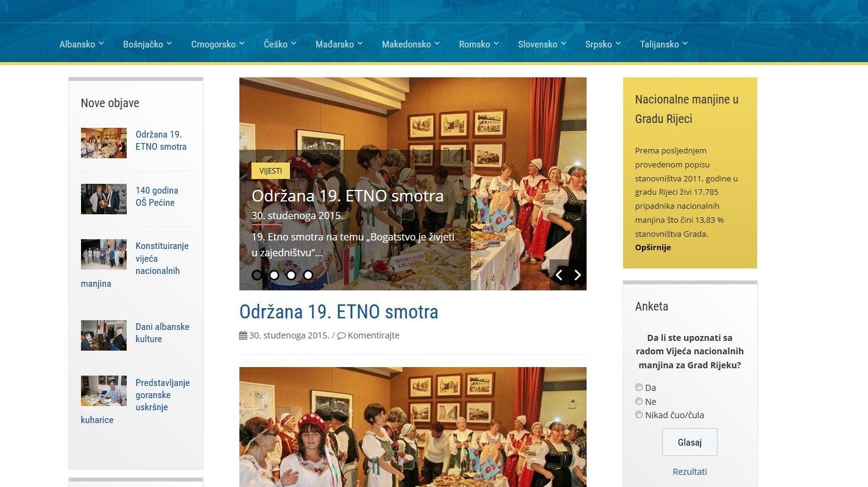Click the previous slide arrow on carousel
868x487 pixels.
click(x=559, y=275)
